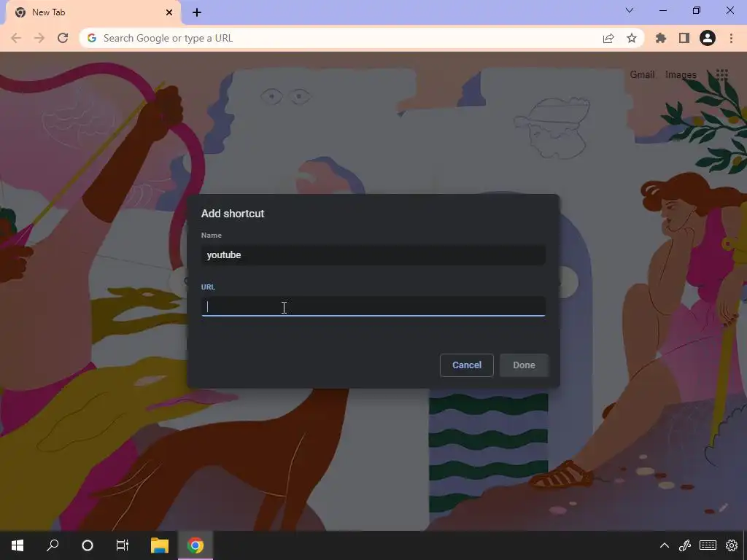Open the settings gear in tray
The image size is (747, 560).
[732, 545]
